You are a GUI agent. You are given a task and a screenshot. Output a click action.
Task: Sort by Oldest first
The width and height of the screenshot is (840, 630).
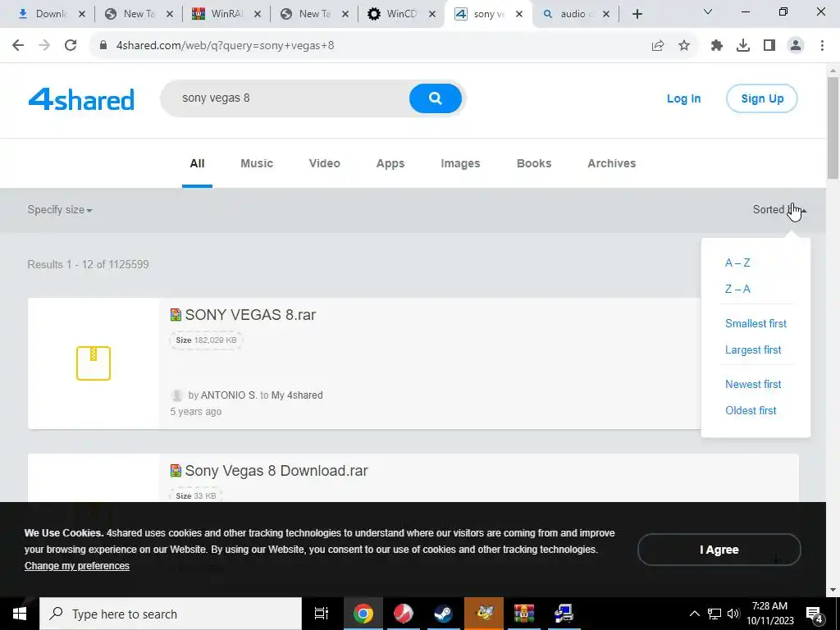pos(751,410)
